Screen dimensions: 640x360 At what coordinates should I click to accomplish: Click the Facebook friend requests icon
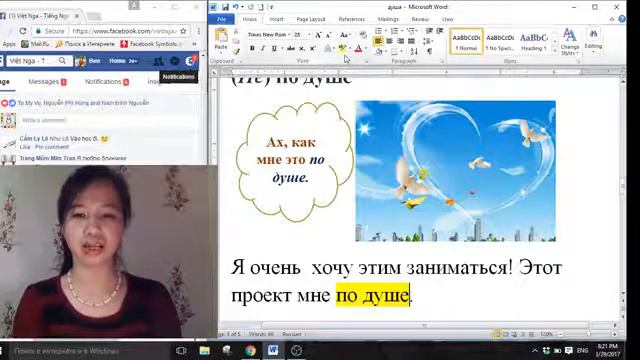point(158,61)
